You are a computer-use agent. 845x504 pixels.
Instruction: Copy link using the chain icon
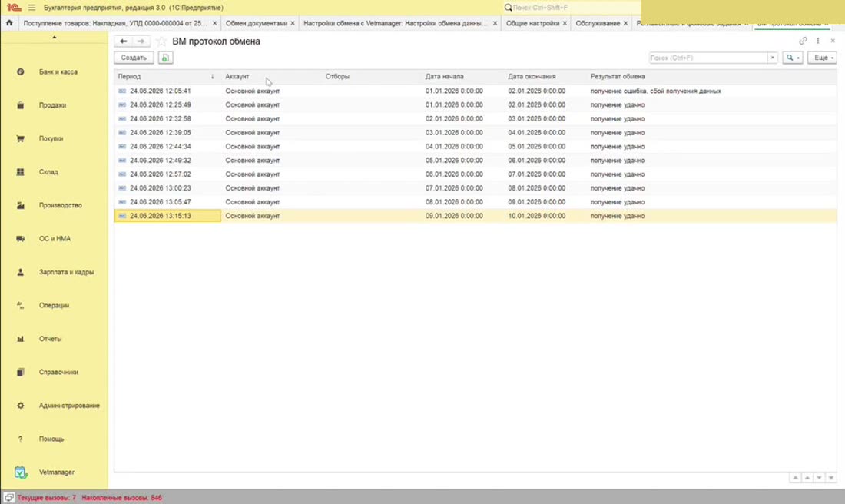point(803,41)
